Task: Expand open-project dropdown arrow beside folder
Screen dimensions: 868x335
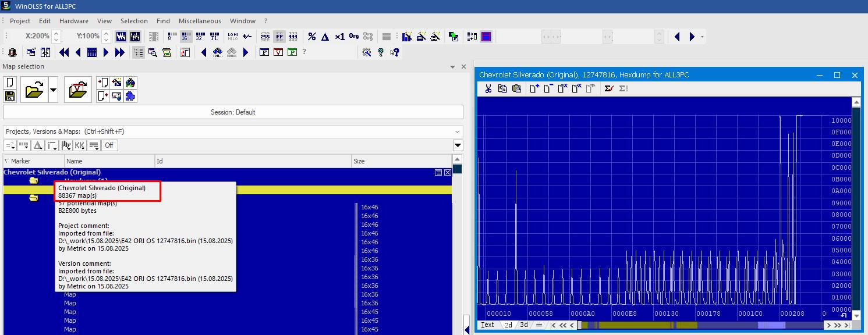Action: 54,90
